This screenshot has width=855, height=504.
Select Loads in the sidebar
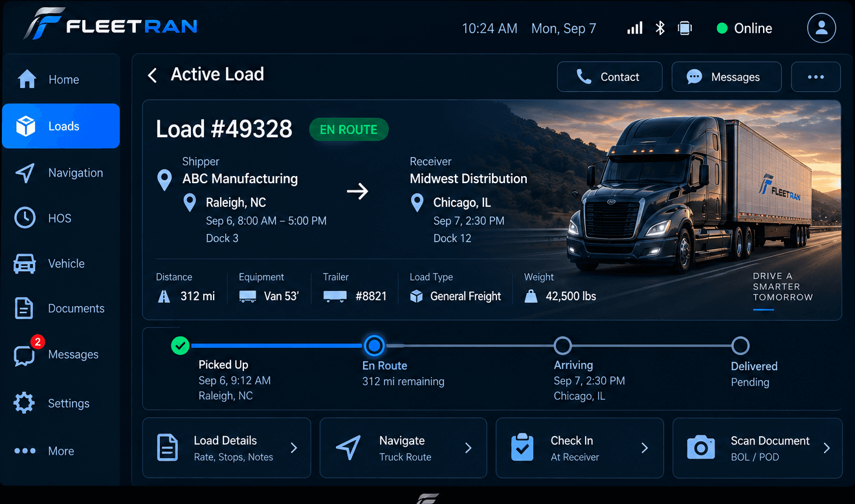[61, 126]
